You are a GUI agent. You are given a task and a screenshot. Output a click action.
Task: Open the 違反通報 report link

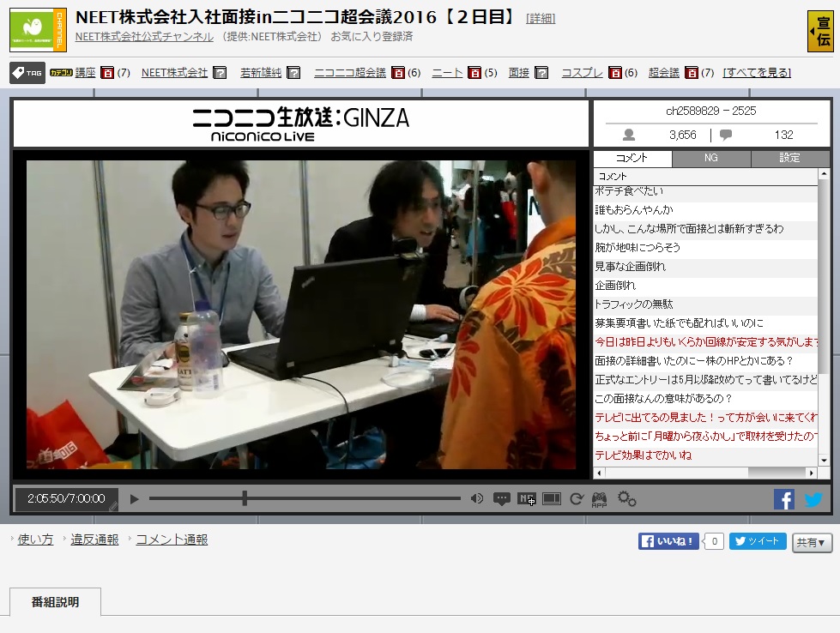95,540
